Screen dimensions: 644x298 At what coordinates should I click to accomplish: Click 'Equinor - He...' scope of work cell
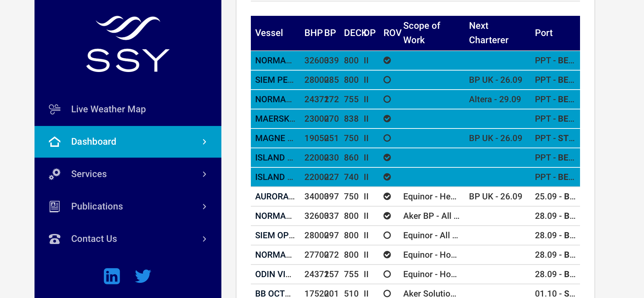click(x=430, y=197)
